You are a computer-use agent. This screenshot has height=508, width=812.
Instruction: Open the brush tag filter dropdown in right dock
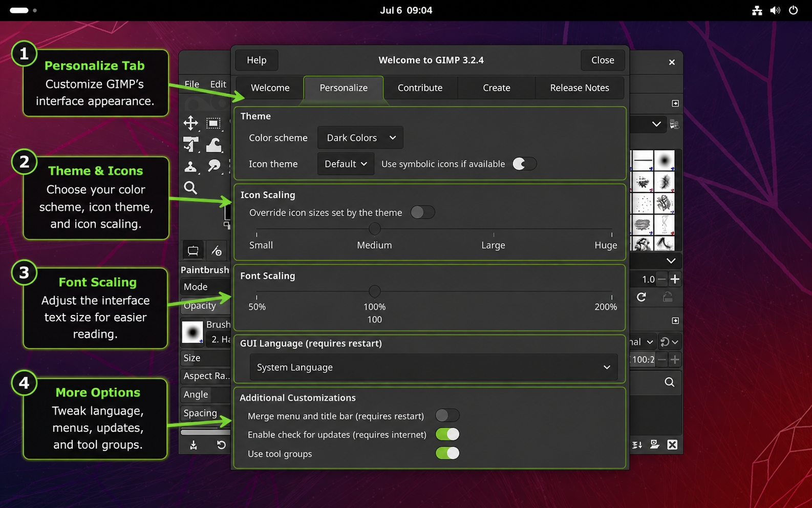tap(648, 124)
